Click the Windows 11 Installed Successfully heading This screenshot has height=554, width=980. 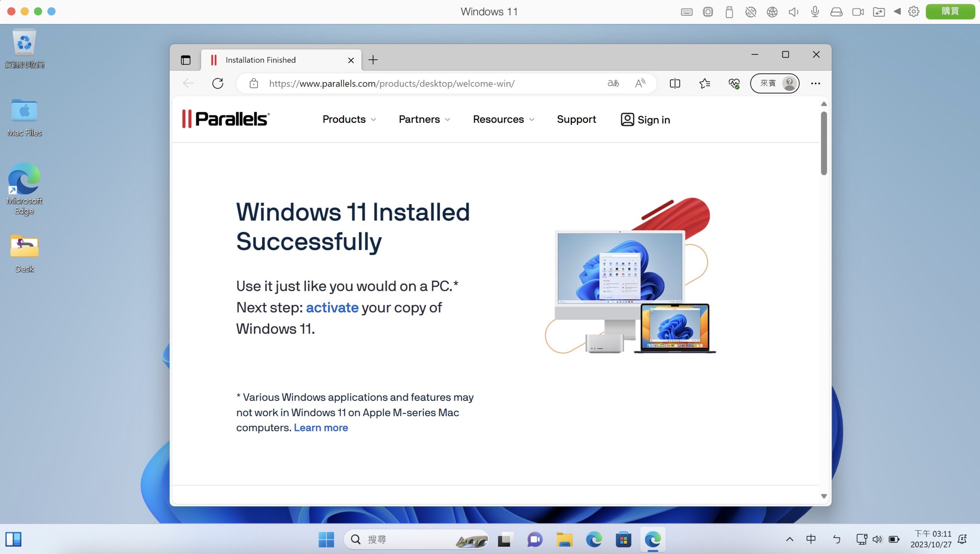pyautogui.click(x=353, y=226)
